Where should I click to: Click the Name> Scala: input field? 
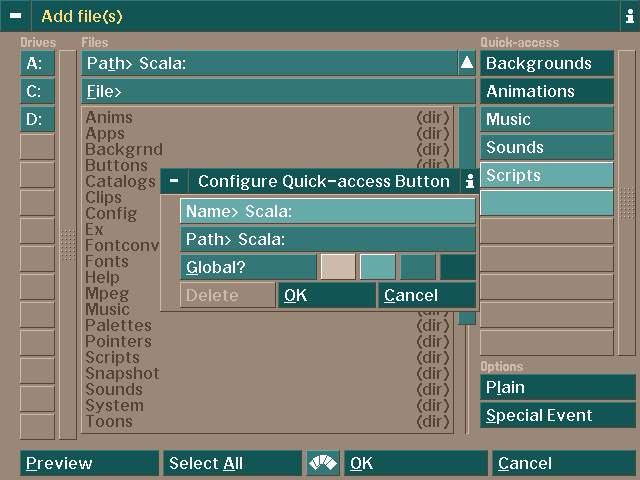(x=328, y=211)
